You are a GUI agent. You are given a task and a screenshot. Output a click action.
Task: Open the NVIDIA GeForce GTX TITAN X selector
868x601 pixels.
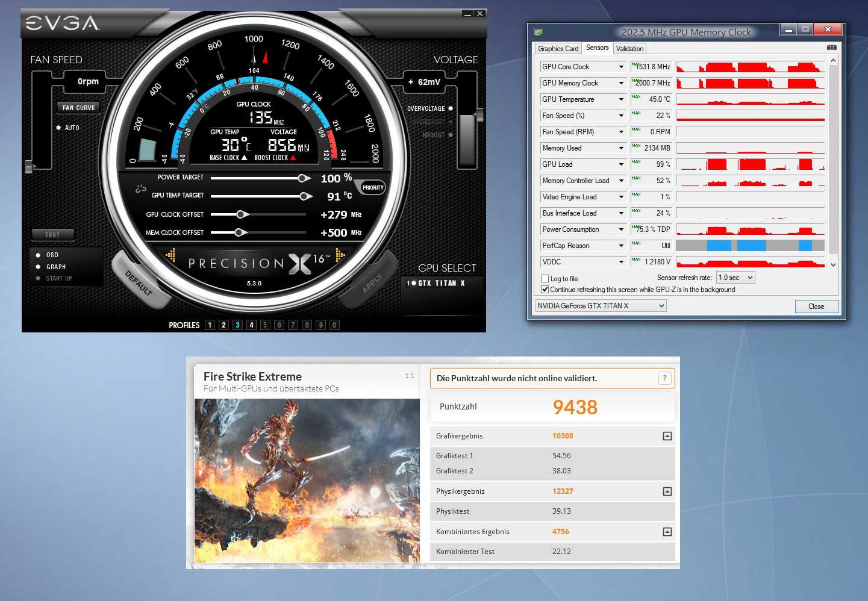tap(601, 306)
